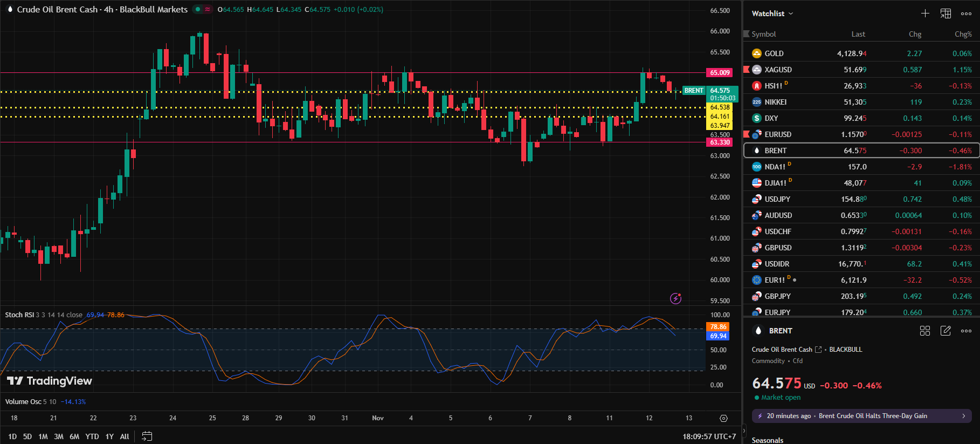Open the watchlist advanced view icon
Viewport: 980px width, 444px height.
coord(946,13)
